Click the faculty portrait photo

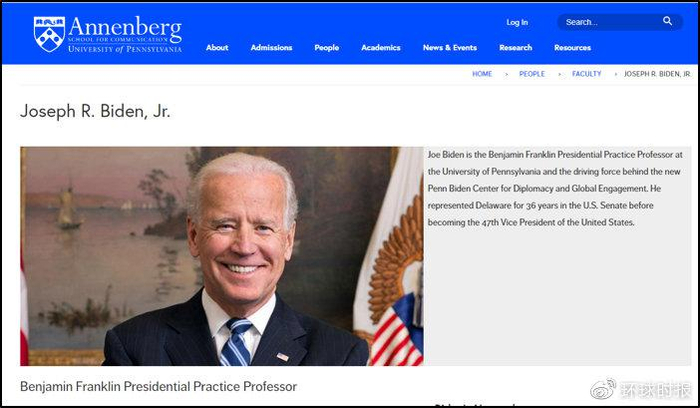point(222,256)
